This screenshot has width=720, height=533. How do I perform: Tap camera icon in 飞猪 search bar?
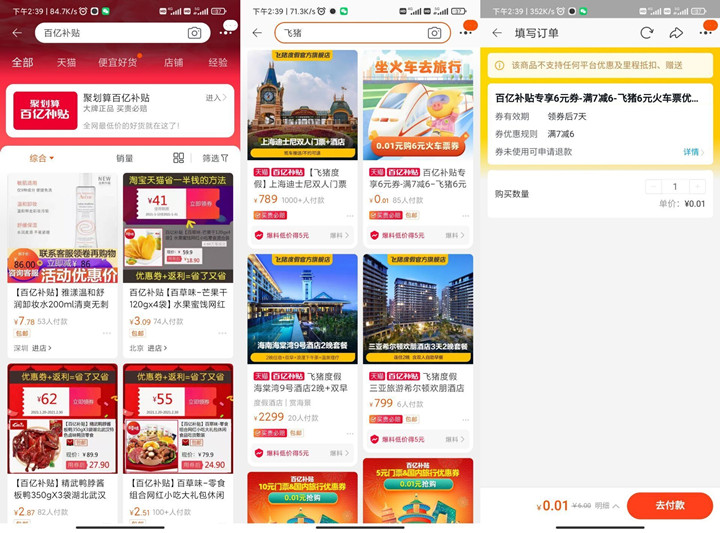(x=434, y=33)
